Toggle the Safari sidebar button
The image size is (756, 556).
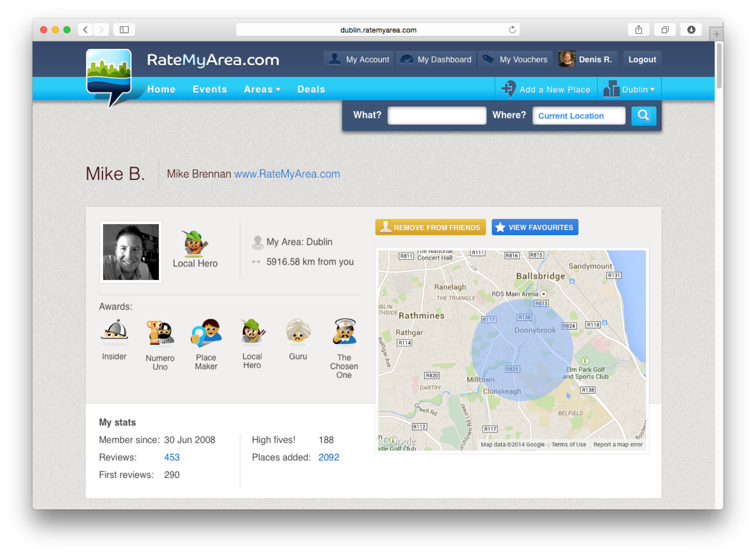pyautogui.click(x=124, y=30)
